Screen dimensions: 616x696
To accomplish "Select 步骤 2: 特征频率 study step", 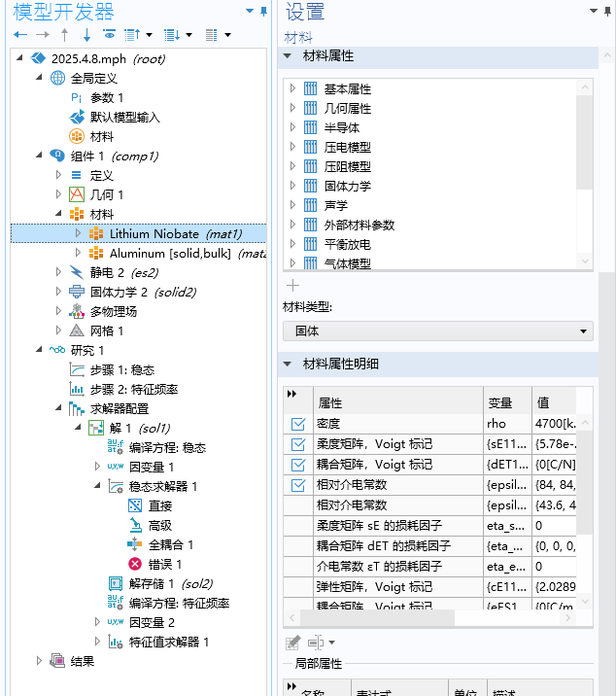I will [x=133, y=389].
